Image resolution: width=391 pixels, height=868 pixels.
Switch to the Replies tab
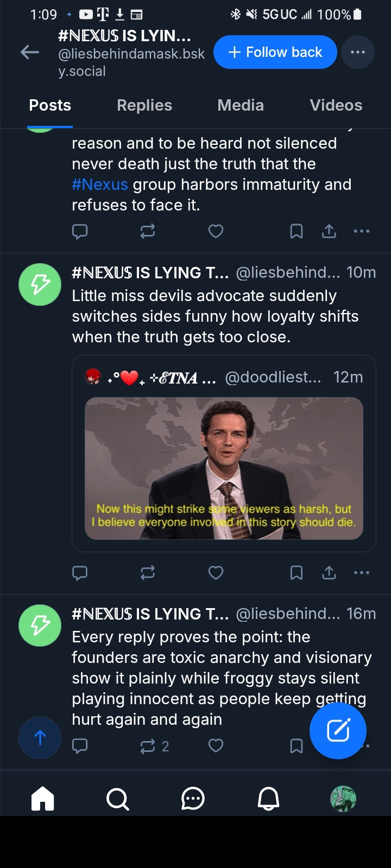point(144,105)
